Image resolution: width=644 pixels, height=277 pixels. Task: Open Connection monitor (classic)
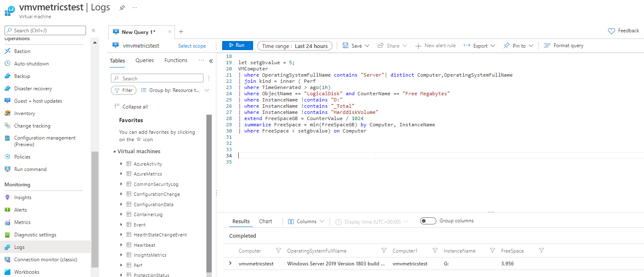pos(45,260)
